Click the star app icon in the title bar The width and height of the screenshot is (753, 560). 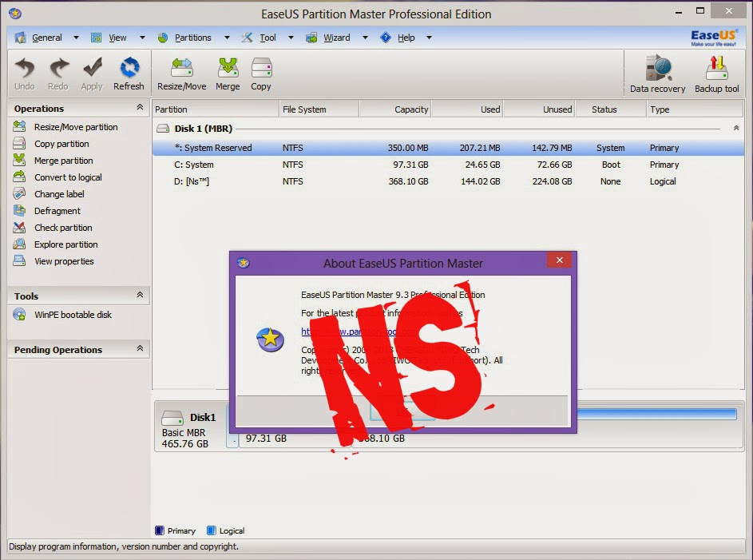pyautogui.click(x=15, y=13)
